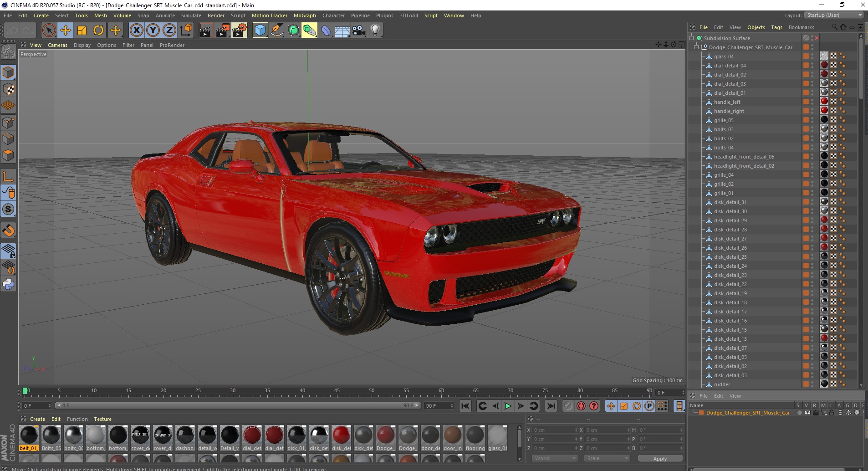Select glass_04 object in tree
The image size is (868, 471).
[724, 56]
